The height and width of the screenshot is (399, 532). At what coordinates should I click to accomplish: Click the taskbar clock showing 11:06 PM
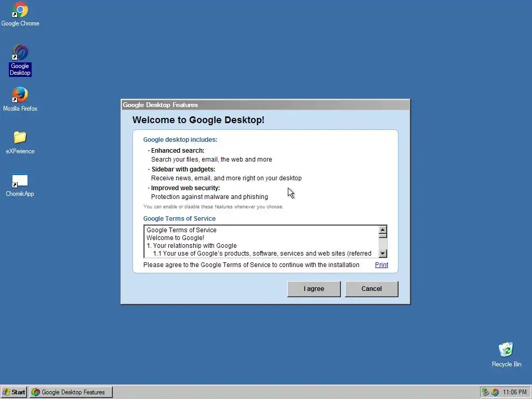click(515, 392)
